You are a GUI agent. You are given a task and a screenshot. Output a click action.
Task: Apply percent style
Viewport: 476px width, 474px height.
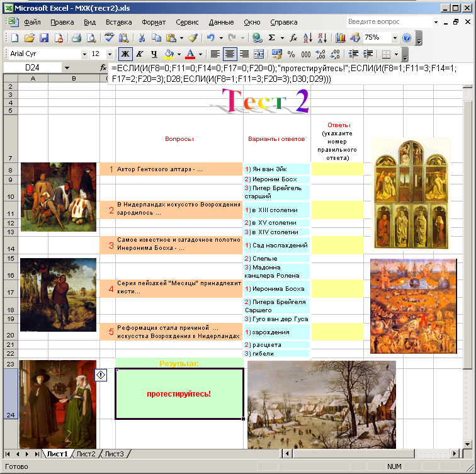pyautogui.click(x=291, y=54)
